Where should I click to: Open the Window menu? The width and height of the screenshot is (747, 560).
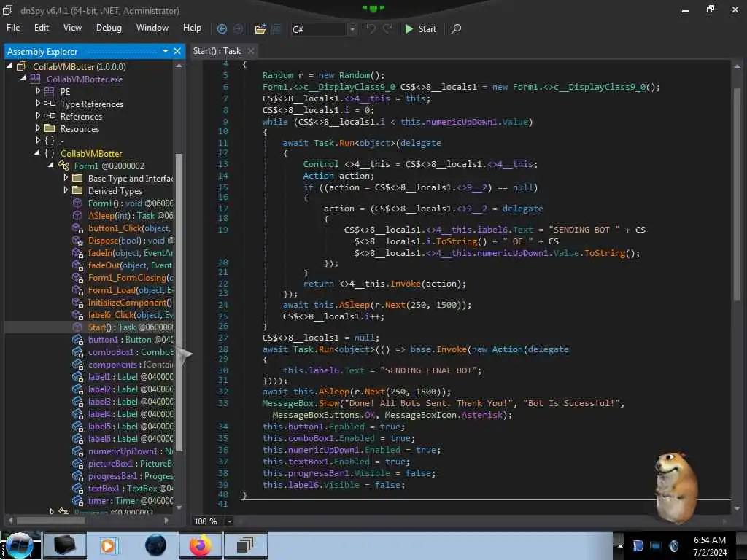152,28
